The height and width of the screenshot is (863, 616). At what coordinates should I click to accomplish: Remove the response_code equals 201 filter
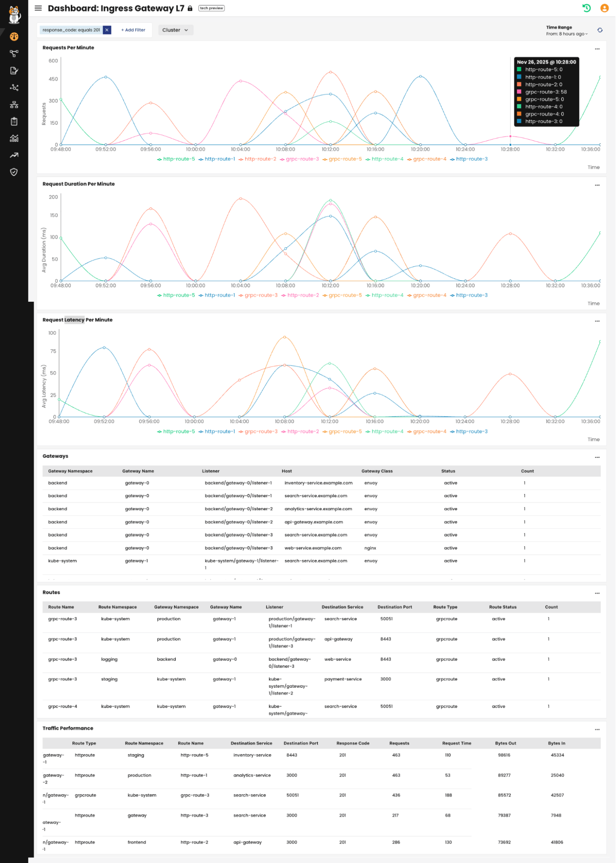107,30
